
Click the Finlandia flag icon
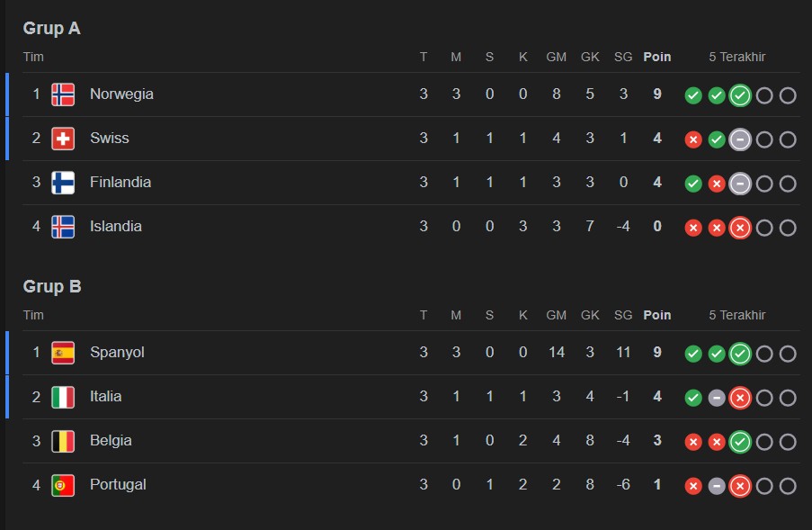pos(63,183)
